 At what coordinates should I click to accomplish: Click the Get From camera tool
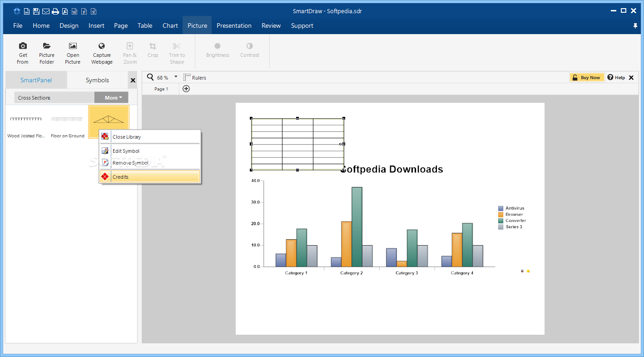23,53
